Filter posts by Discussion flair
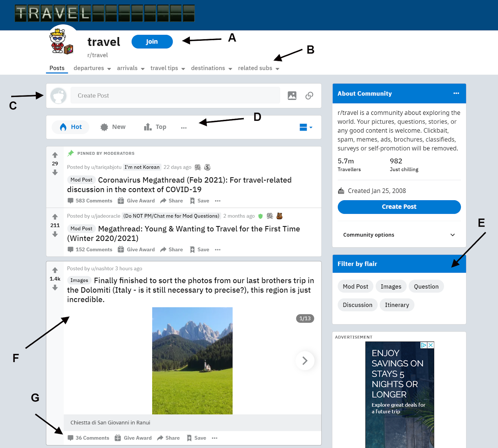The height and width of the screenshot is (448, 498). [357, 305]
